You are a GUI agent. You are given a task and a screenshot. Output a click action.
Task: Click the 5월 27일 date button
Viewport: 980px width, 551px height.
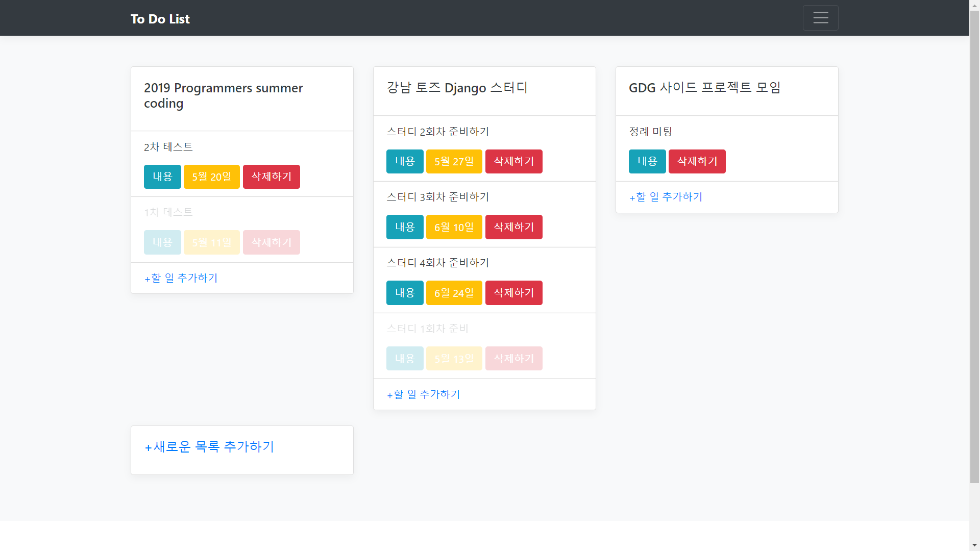(x=454, y=161)
